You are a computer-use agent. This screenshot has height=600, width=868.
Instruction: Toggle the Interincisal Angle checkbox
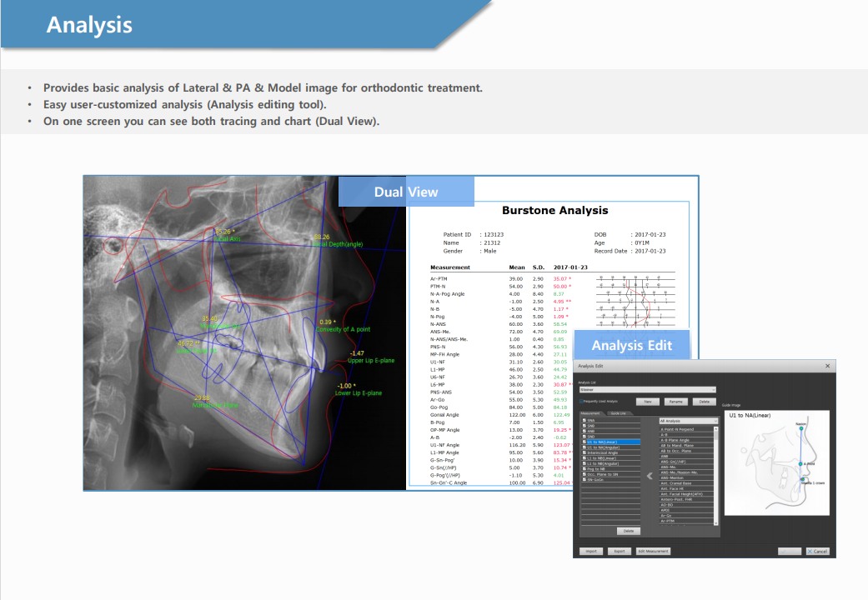tap(584, 452)
